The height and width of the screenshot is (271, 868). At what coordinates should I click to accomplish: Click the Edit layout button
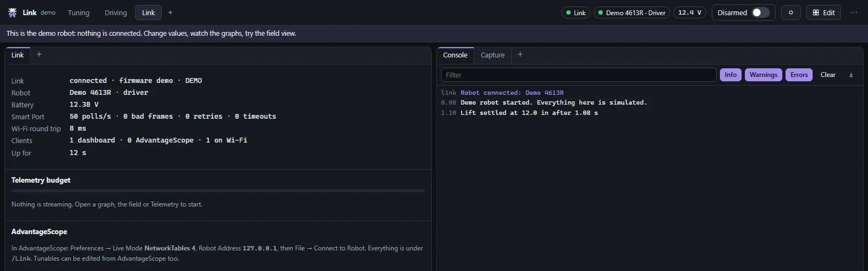click(824, 12)
